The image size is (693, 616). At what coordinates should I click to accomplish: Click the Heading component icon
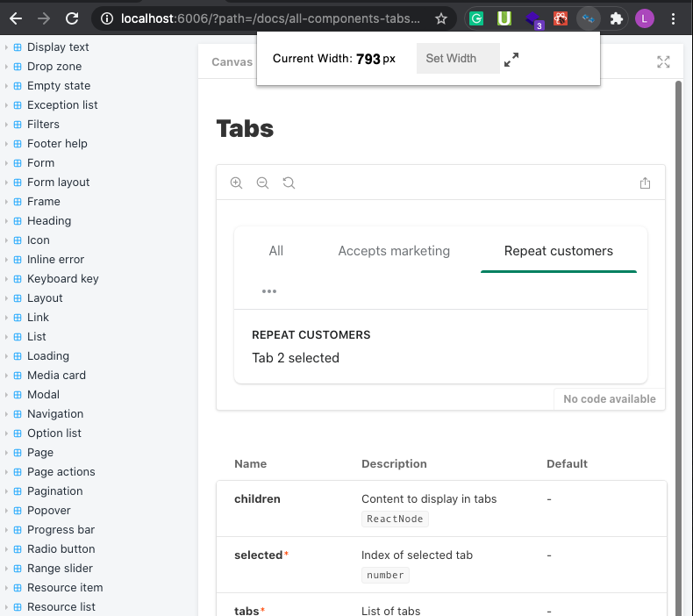[x=18, y=221]
